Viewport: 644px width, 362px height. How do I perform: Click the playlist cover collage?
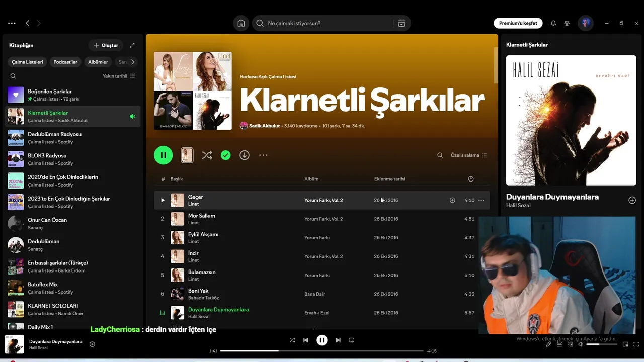tap(193, 91)
